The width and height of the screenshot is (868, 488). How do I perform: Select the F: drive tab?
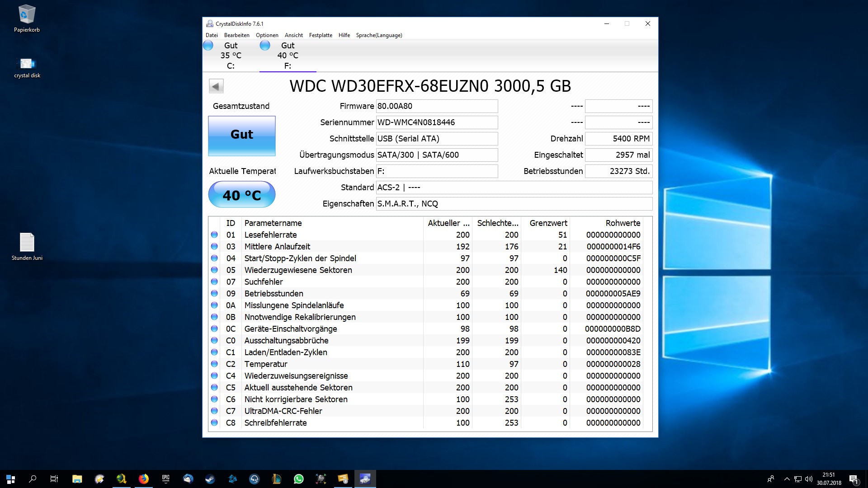(288, 56)
